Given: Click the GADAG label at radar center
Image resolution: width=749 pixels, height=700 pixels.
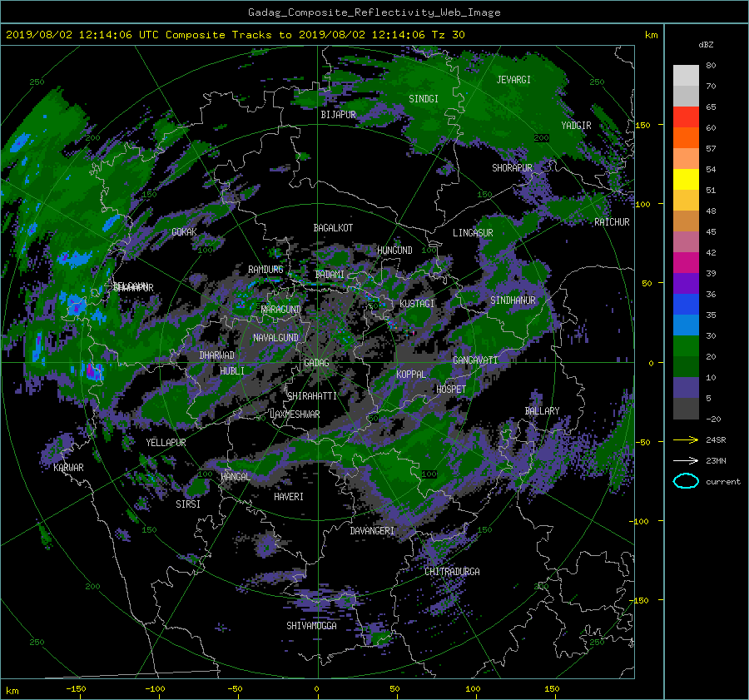Looking at the screenshot, I should tap(317, 363).
